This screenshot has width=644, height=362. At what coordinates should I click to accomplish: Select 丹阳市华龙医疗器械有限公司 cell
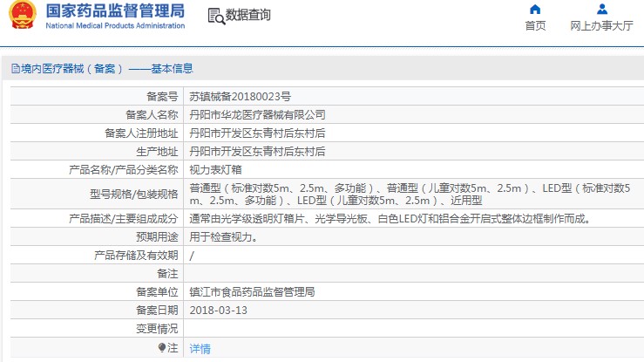[258, 115]
